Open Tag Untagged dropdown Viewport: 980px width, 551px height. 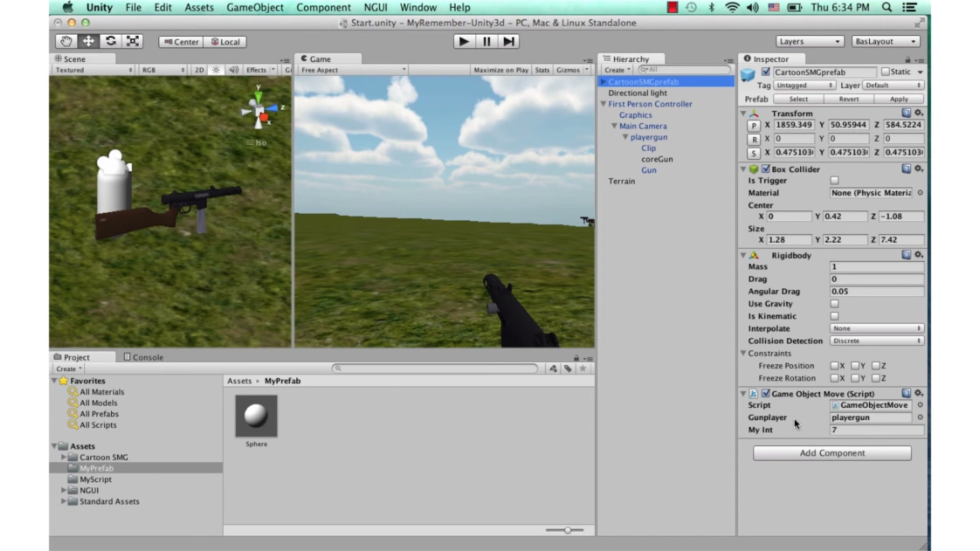(x=804, y=85)
